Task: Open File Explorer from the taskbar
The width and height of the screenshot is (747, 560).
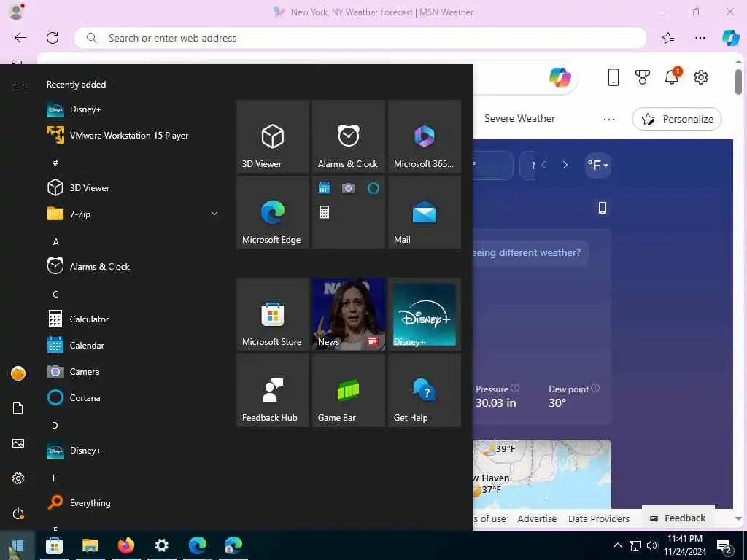Action: tap(90, 545)
